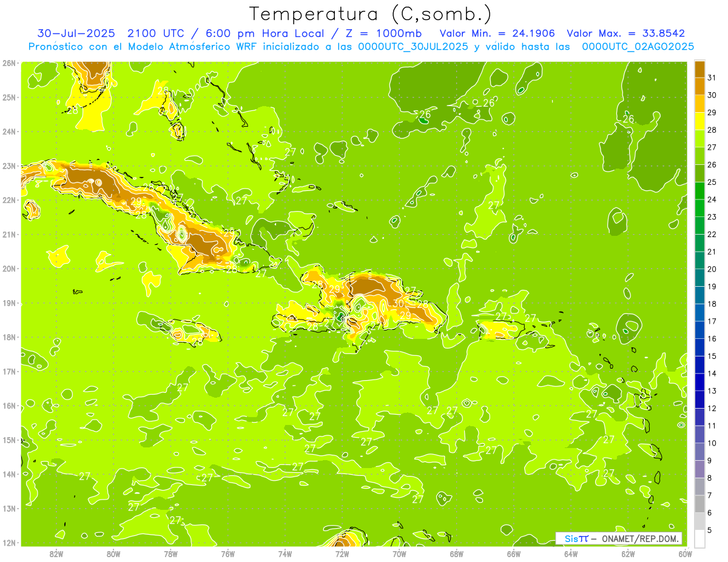Image resolution: width=728 pixels, height=562 pixels.
Task: Click the '82W' longitude axis label
Action: pos(56,554)
